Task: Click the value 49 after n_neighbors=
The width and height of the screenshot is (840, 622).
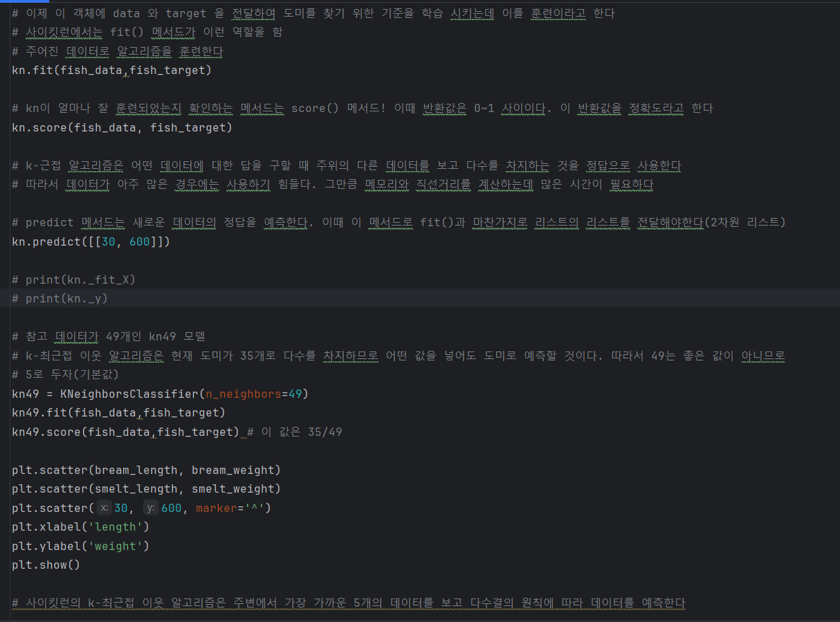Action: pos(295,394)
